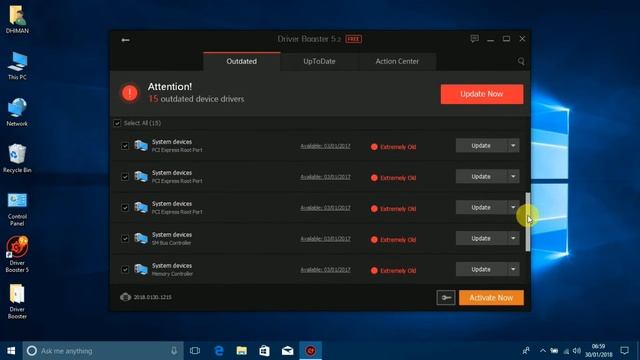Viewport: 640px width, 360px height.
Task: Click the taskbar clock showing 06:59
Action: [x=598, y=351]
